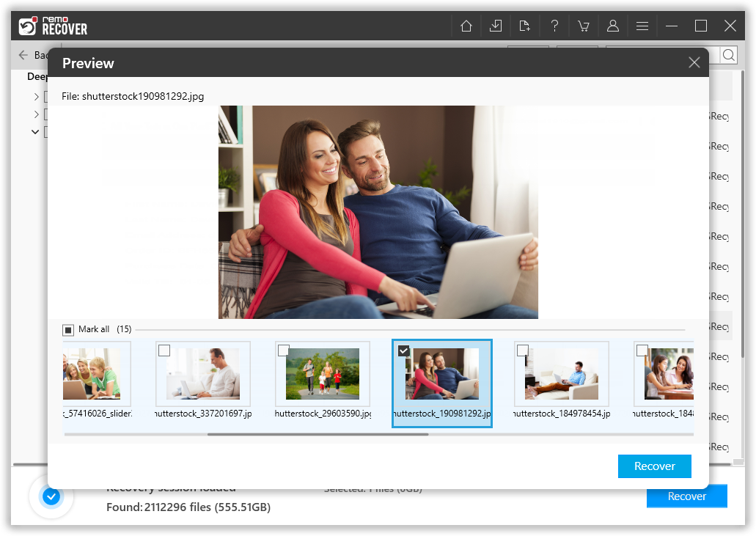Viewport: 756px width, 536px height.
Task: Check the shutterstock_337201697.jpg checkbox
Action: coord(164,350)
